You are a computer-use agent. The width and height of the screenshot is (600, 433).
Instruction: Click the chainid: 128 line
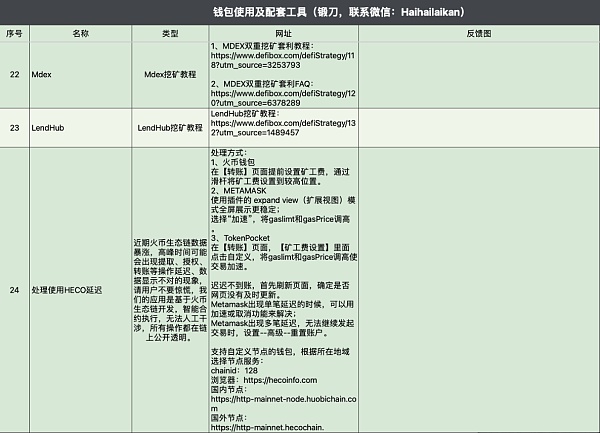tap(234, 371)
